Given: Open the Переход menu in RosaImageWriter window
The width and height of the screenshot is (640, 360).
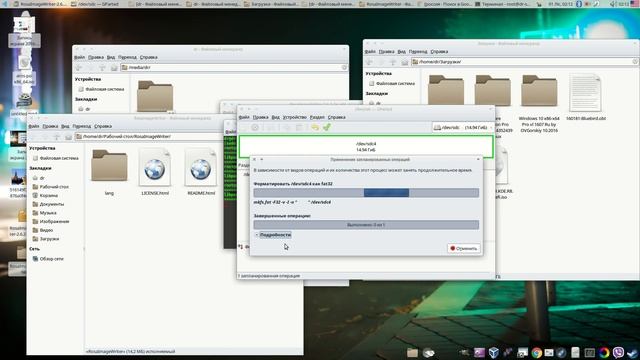Looking at the screenshot, I should pyautogui.click(x=82, y=126).
